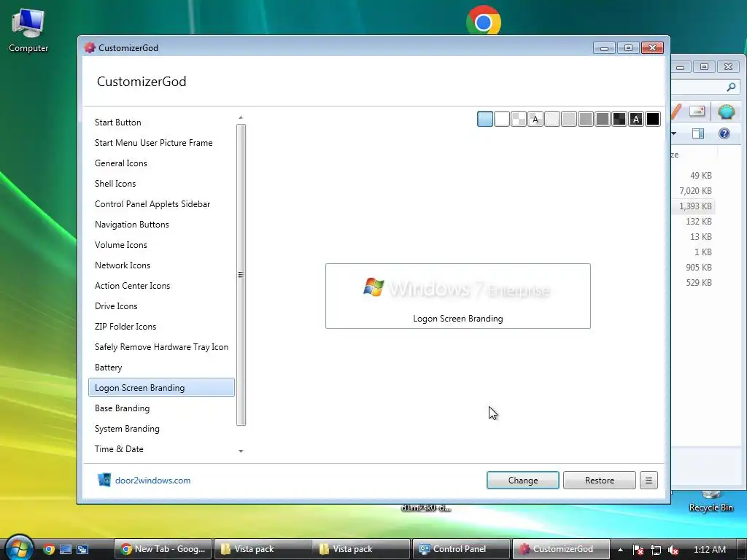
Task: Select Network Icons category
Action: tap(161, 265)
